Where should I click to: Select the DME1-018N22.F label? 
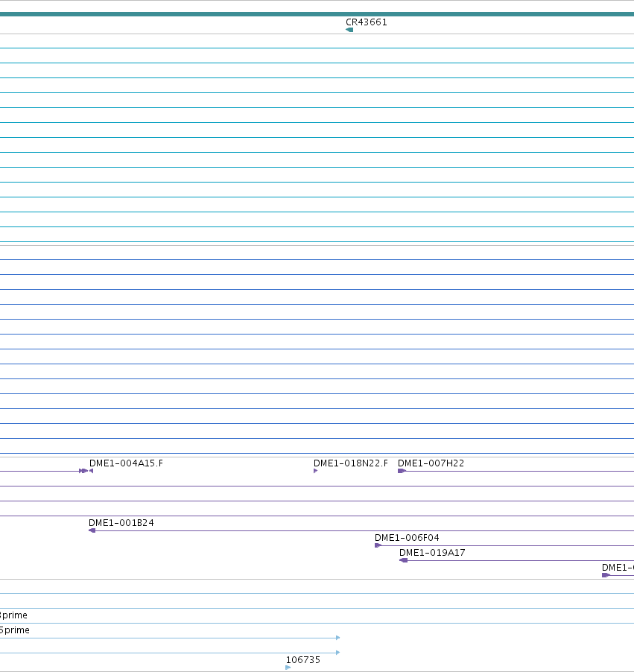[351, 463]
